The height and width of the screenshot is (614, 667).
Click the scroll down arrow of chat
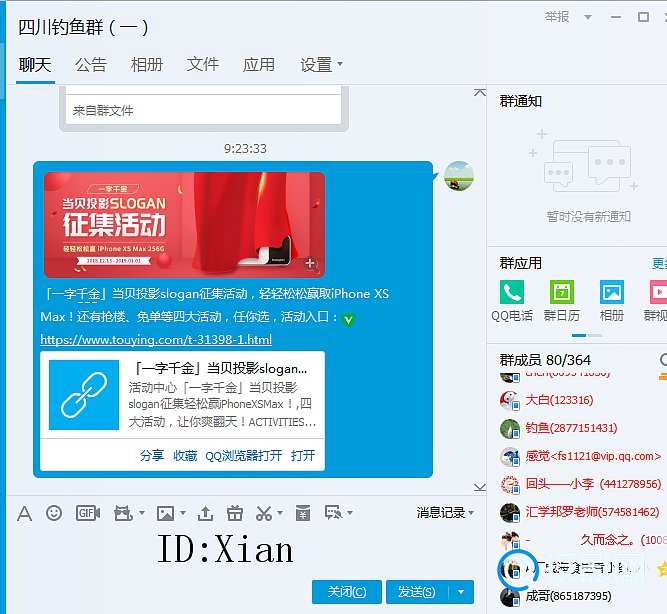[x=480, y=487]
